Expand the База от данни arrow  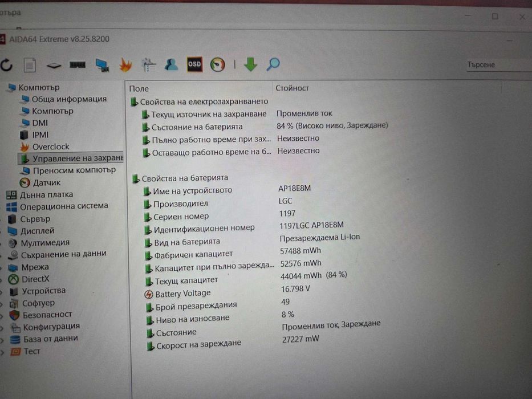2,340
